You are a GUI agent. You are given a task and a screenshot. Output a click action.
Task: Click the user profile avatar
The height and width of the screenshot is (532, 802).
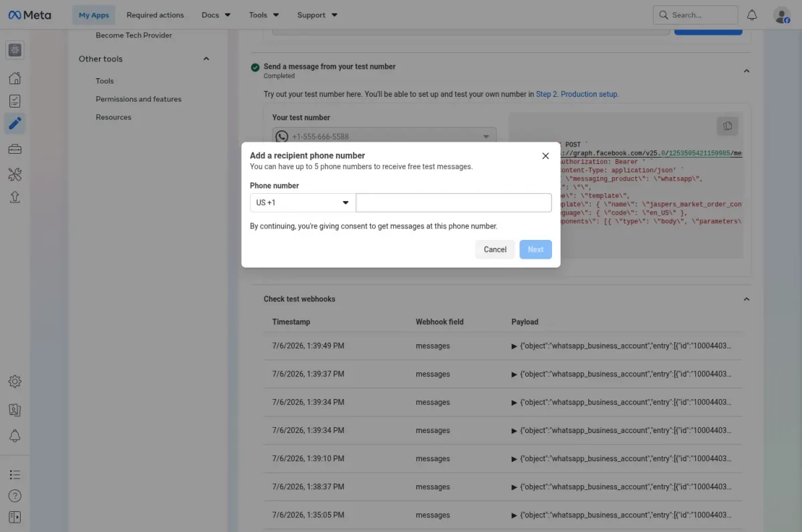(781, 15)
